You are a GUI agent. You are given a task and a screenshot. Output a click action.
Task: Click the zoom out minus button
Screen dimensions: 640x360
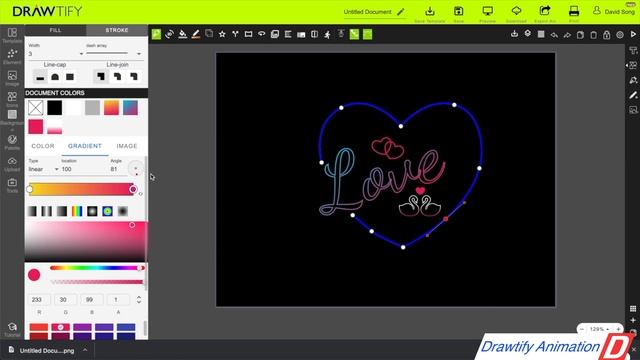click(x=582, y=329)
